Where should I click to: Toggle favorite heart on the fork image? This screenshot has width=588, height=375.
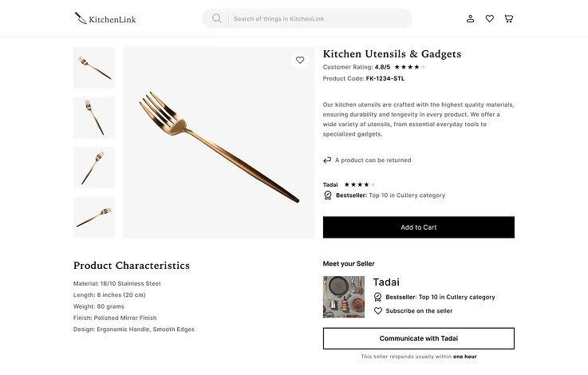tap(300, 60)
